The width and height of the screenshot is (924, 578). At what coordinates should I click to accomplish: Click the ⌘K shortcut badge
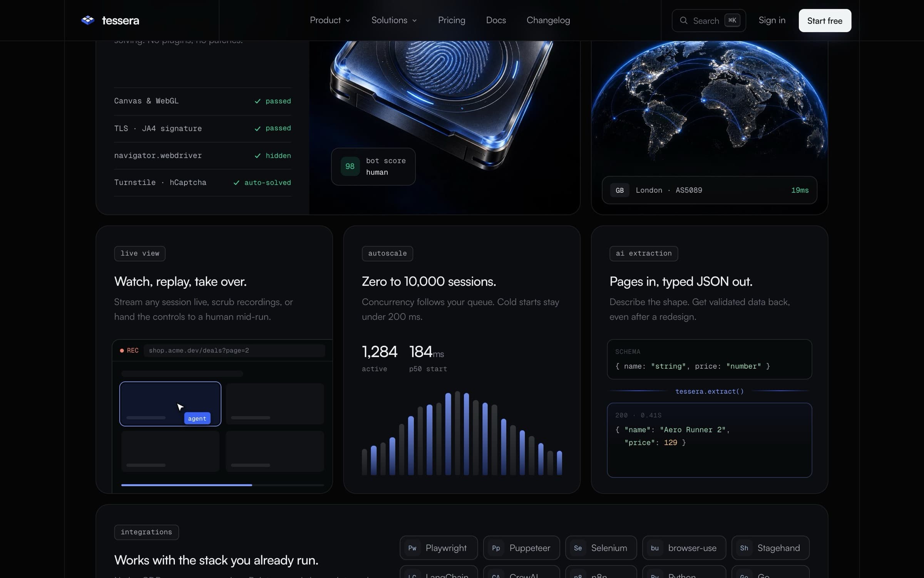tap(732, 20)
